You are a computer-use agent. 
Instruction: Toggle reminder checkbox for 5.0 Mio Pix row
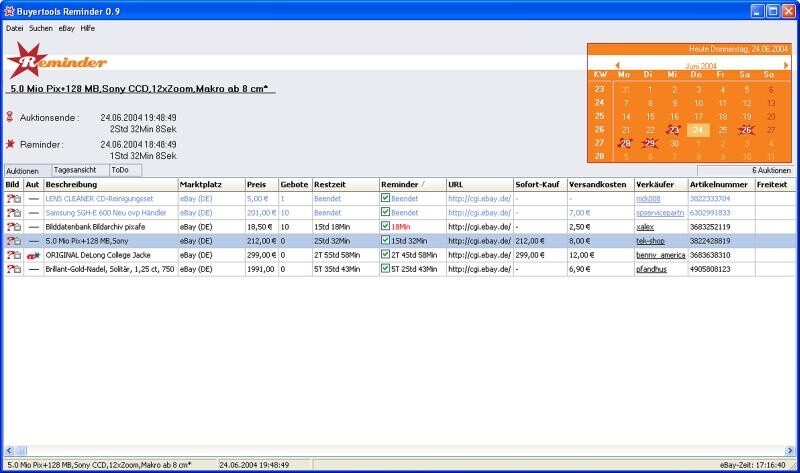coord(386,241)
